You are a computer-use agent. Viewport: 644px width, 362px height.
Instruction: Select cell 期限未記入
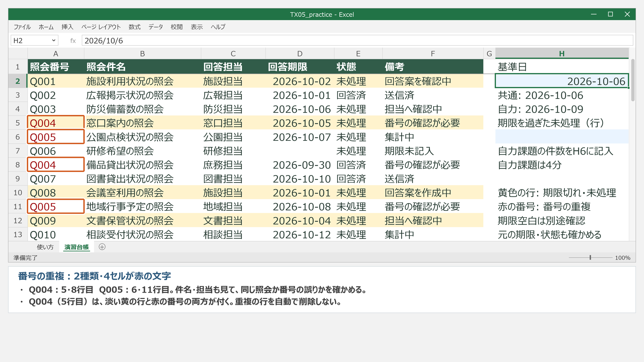433,151
